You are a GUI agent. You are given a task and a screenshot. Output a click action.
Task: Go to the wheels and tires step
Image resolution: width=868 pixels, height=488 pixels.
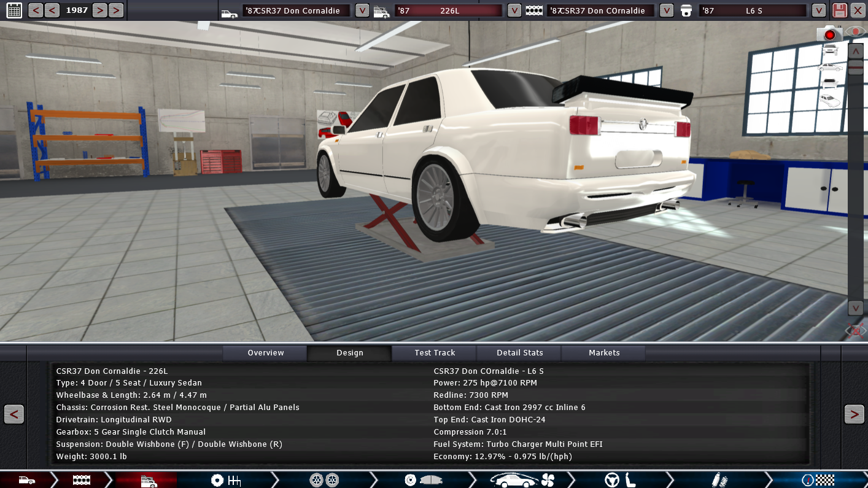pos(324,480)
